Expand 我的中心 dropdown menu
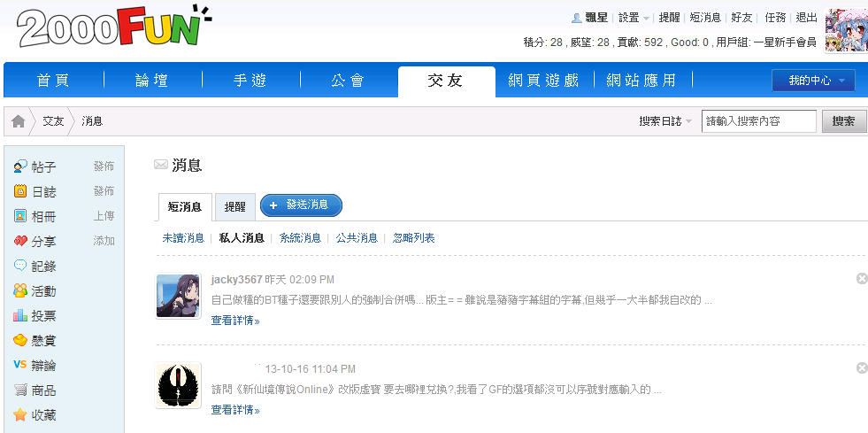The width and height of the screenshot is (868, 433). pos(813,81)
